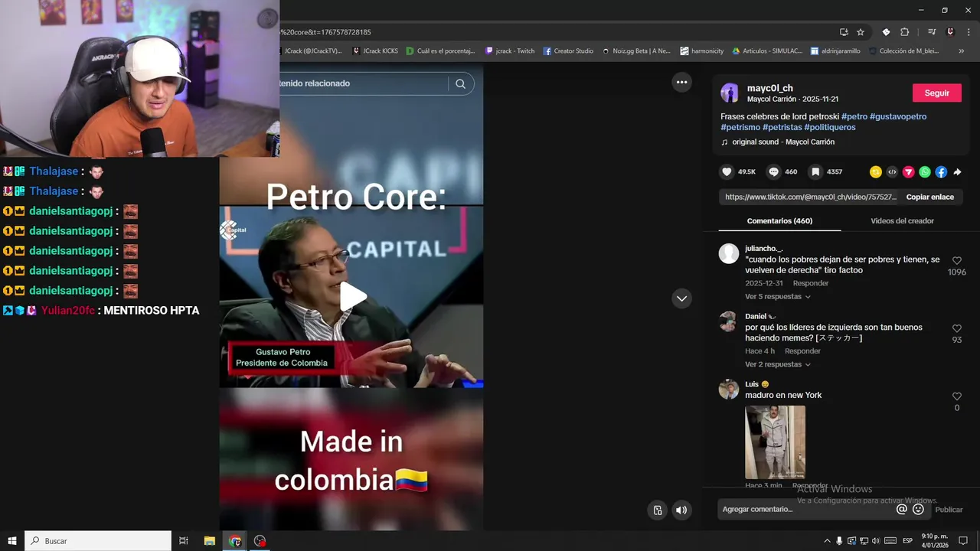980x551 pixels.
Task: Click the Buscar taskbar search box
Action: [98, 541]
